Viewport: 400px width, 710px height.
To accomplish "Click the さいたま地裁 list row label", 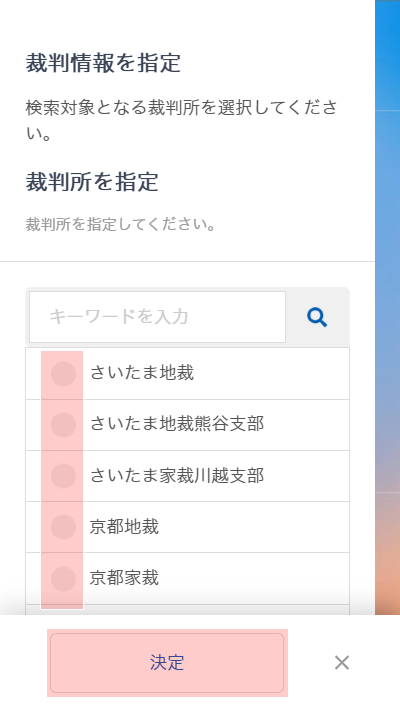I will 142,373.
